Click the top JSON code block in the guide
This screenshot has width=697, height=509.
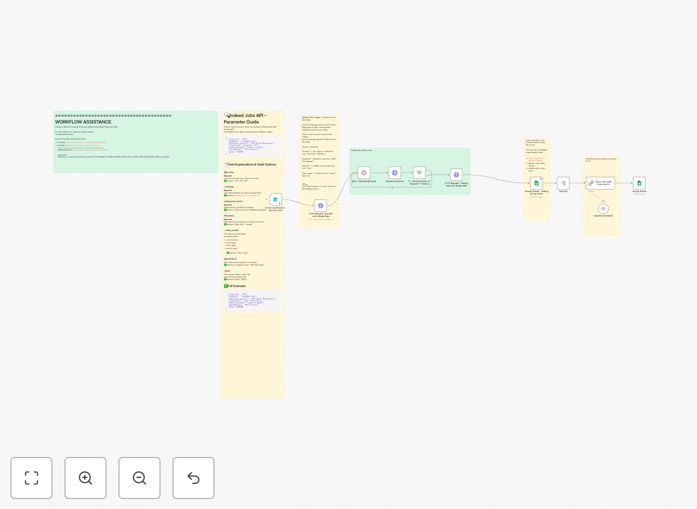pos(253,145)
